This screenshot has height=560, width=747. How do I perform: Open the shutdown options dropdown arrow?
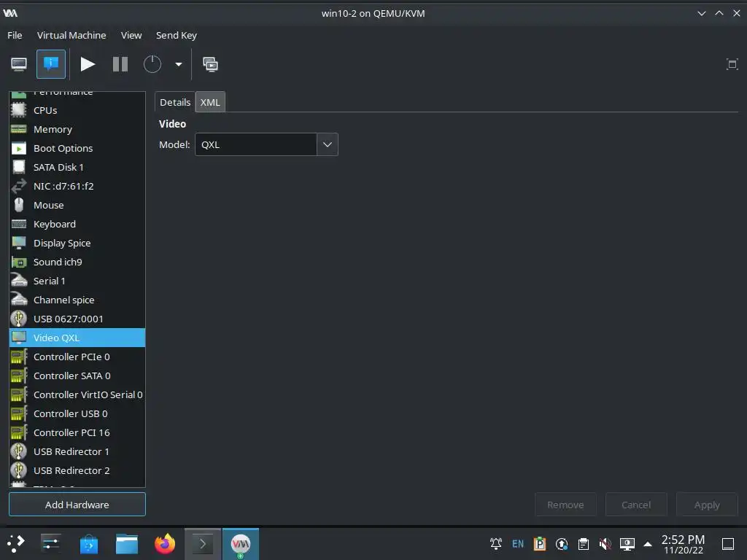coord(179,64)
